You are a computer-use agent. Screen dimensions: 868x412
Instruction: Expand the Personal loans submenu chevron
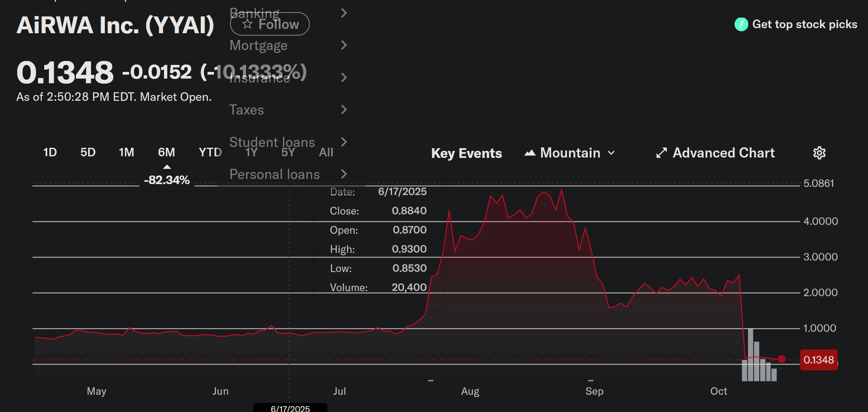click(x=344, y=174)
